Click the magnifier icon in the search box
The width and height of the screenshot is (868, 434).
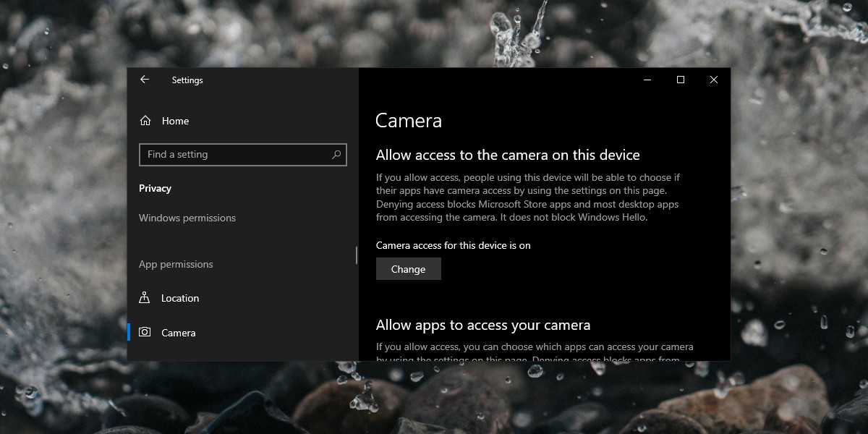point(336,154)
